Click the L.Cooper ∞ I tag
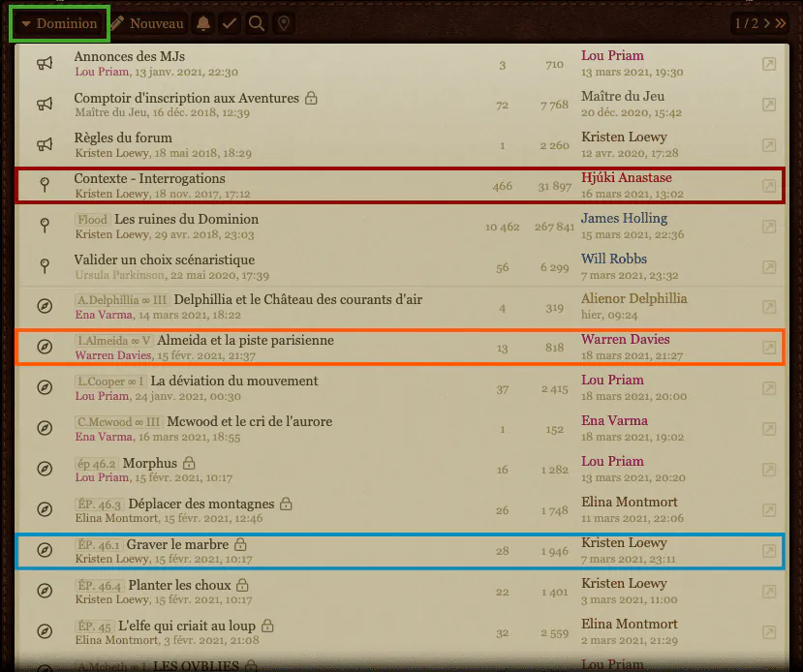The height and width of the screenshot is (672, 803). [110, 382]
